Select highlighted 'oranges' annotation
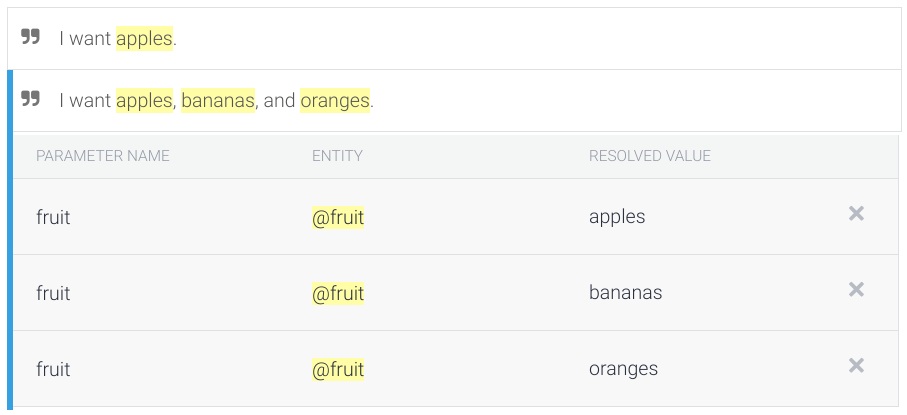Screen dimensions: 907x415 pos(334,101)
